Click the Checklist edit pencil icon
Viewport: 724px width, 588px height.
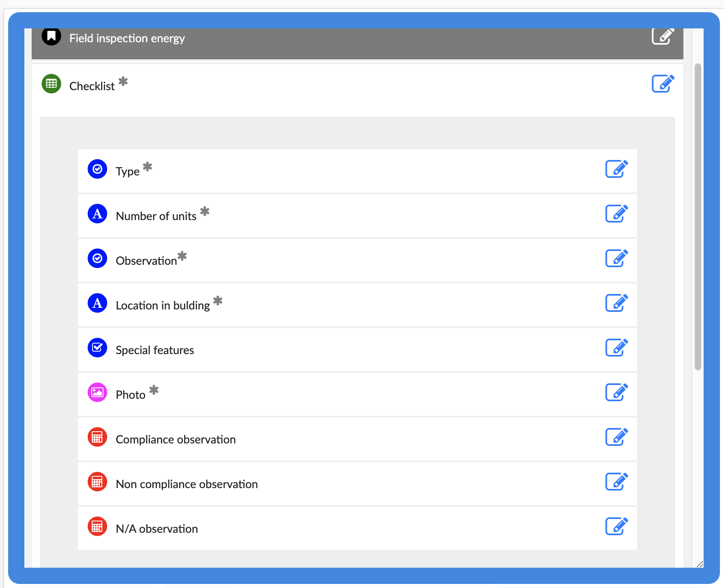[x=662, y=84]
